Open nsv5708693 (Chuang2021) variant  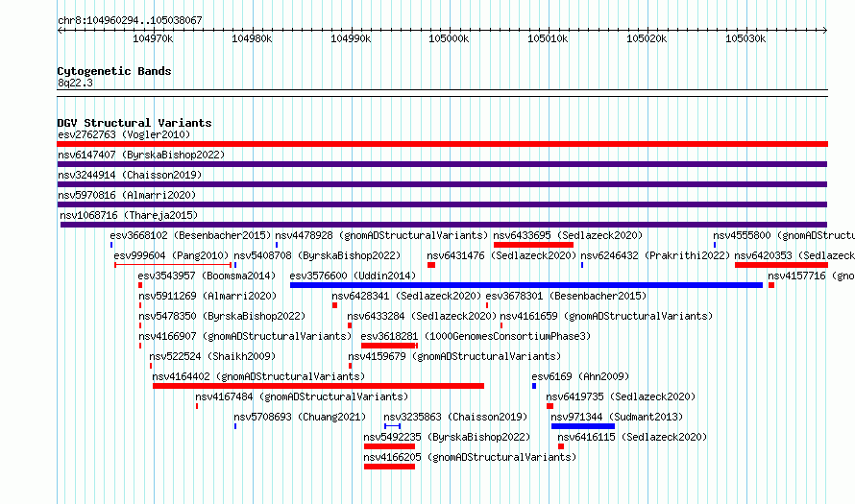coord(300,417)
